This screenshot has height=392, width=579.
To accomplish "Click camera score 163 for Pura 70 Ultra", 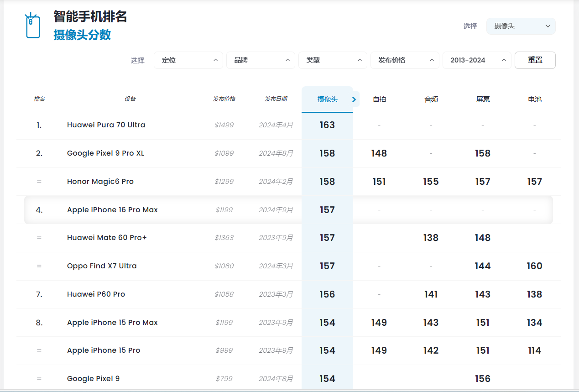I will tap(327, 125).
